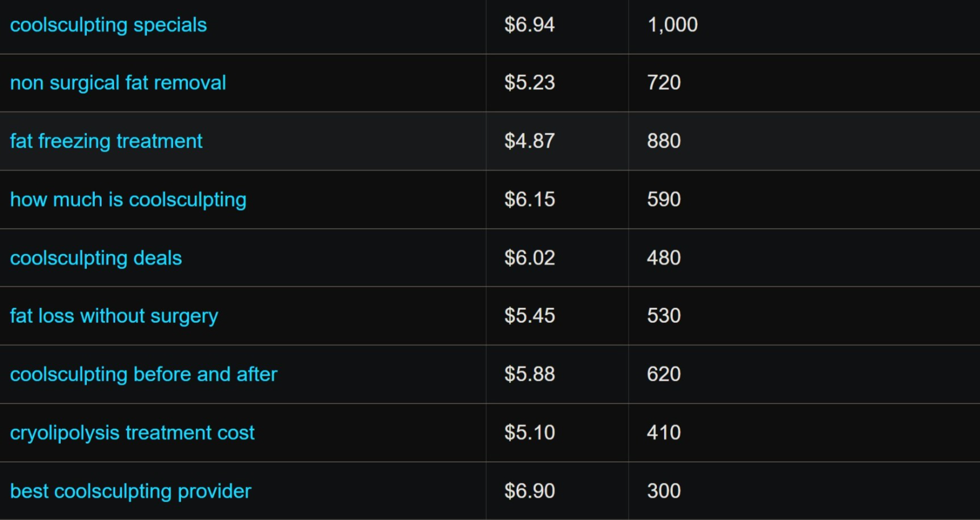Click the 300 volume cell

(664, 491)
